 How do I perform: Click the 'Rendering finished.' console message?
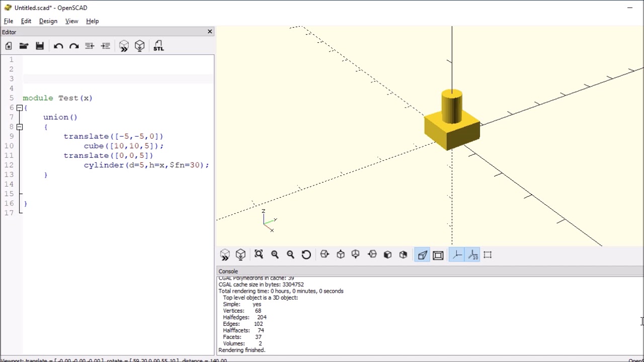tap(242, 350)
